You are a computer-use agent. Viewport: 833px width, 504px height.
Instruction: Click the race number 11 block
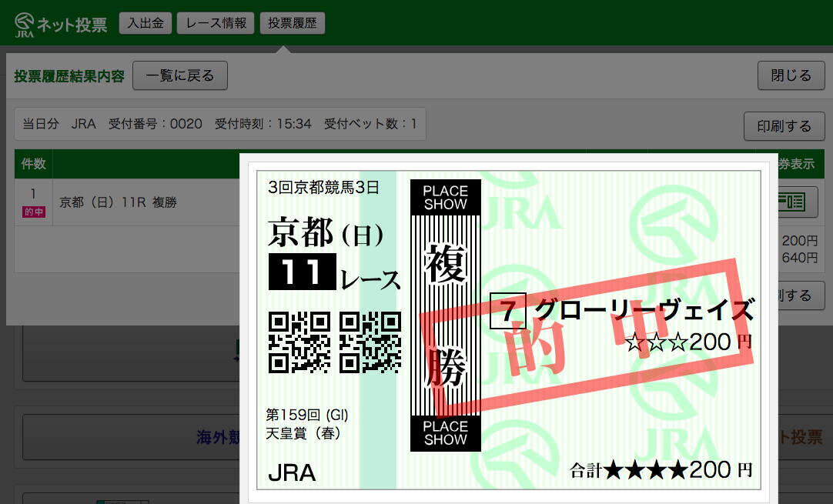pyautogui.click(x=303, y=272)
